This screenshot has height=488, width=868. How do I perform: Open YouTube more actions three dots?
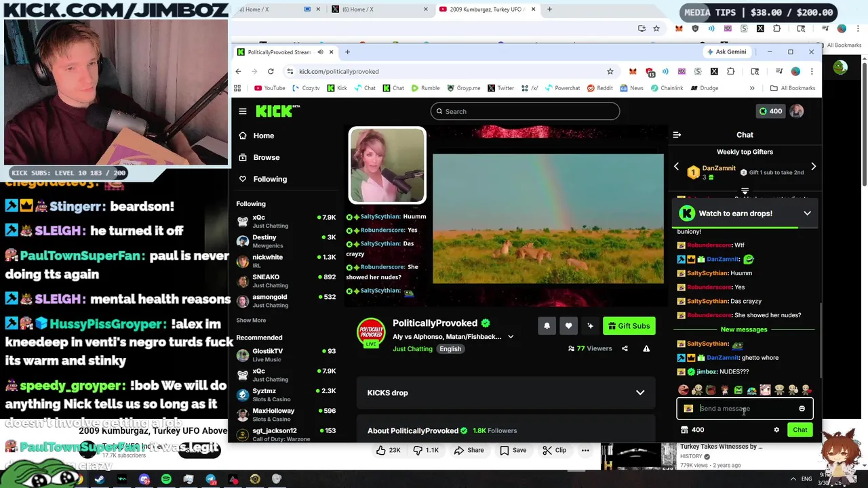coord(585,450)
